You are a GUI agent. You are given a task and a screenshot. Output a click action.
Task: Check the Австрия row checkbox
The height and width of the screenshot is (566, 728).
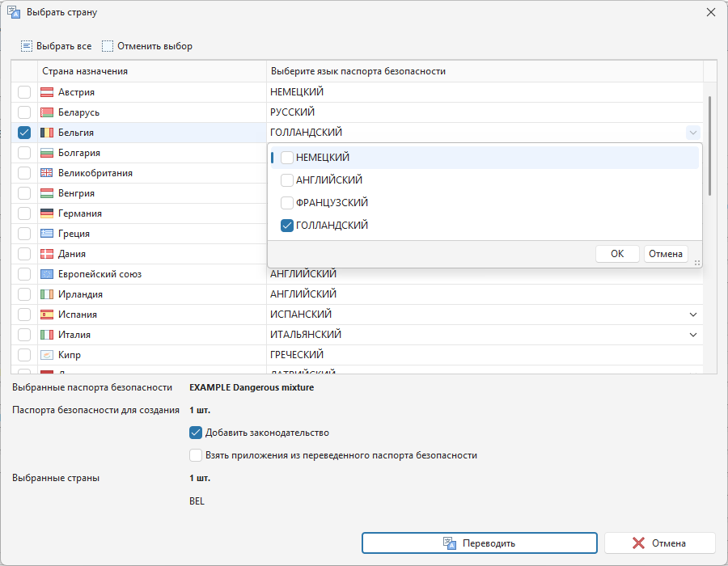(x=24, y=92)
